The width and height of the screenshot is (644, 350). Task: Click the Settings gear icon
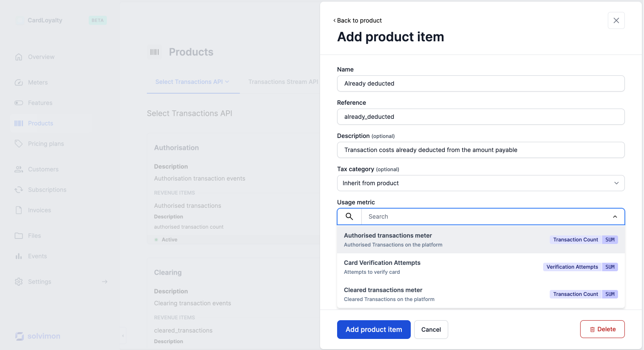pos(19,282)
